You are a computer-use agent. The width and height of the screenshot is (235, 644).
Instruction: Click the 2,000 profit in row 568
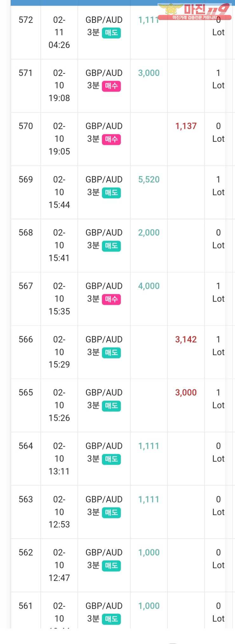click(149, 233)
